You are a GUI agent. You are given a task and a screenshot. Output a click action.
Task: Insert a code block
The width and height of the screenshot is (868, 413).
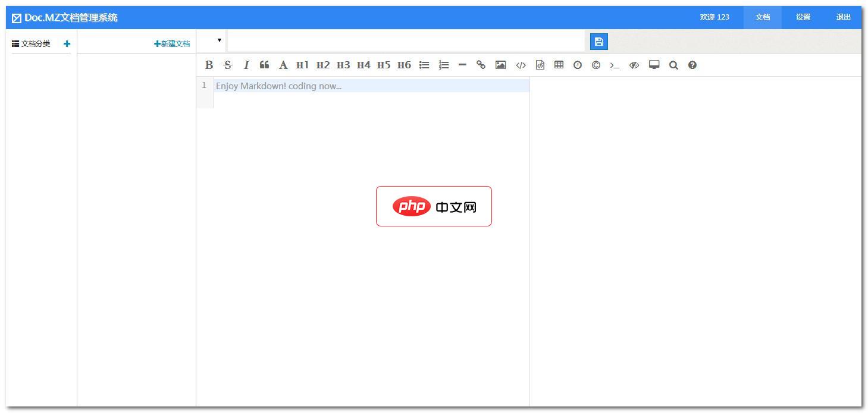point(540,65)
